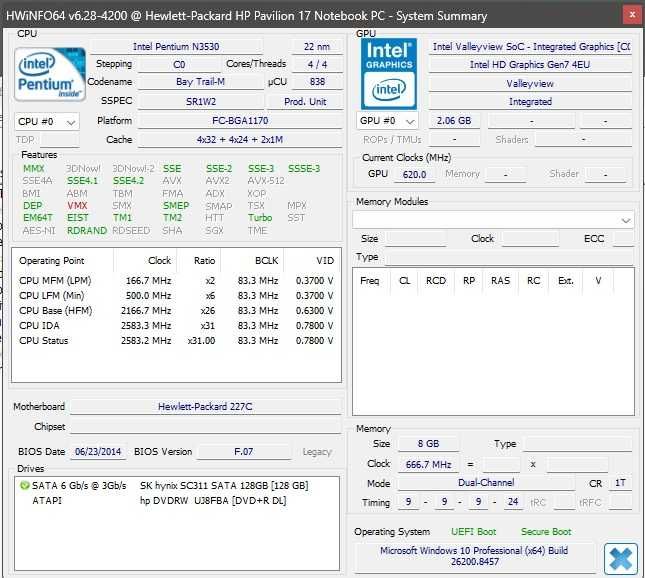Click the Cores/Threads 4 / 4 value

click(317, 64)
